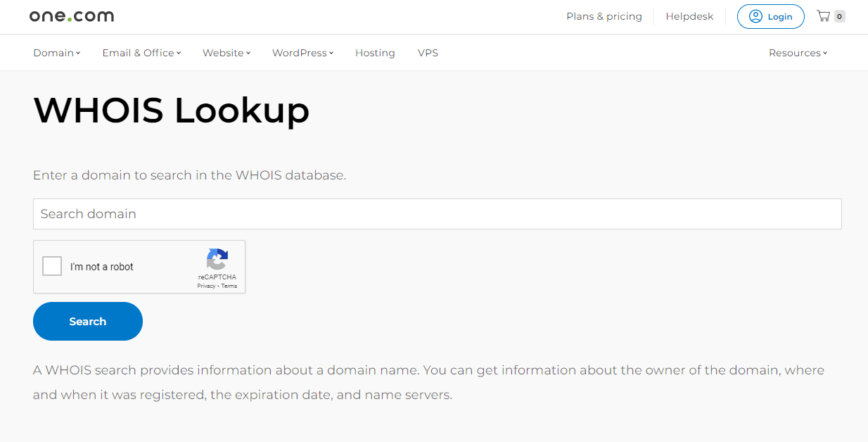Enable the I'm not a robot checkbox
The image size is (868, 442).
[51, 266]
